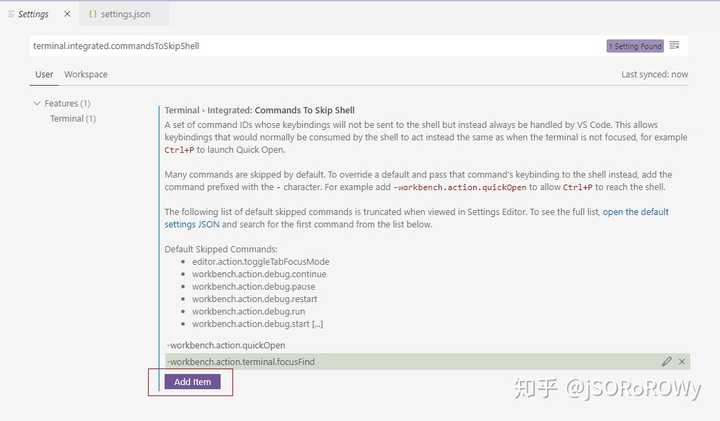Screen dimensions: 720x421
Task: Select the -workbench.action.quickOpen list item
Action: click(226, 345)
